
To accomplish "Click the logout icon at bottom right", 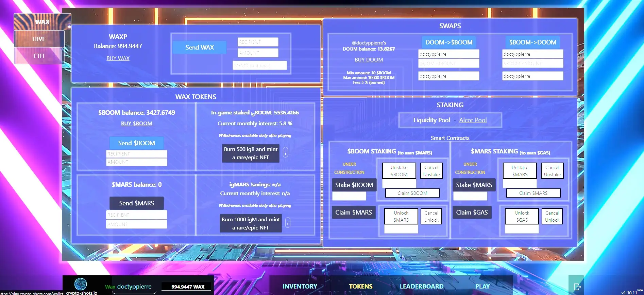I will point(577,286).
